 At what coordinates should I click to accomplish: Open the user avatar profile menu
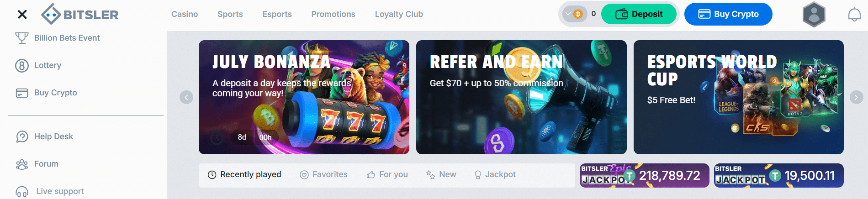pos(814,15)
